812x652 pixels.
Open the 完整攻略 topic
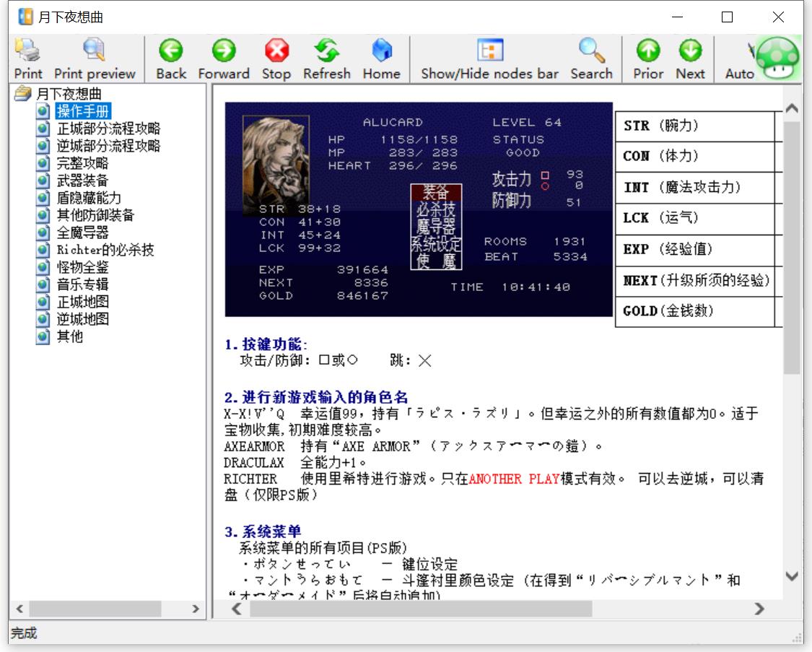(82, 163)
